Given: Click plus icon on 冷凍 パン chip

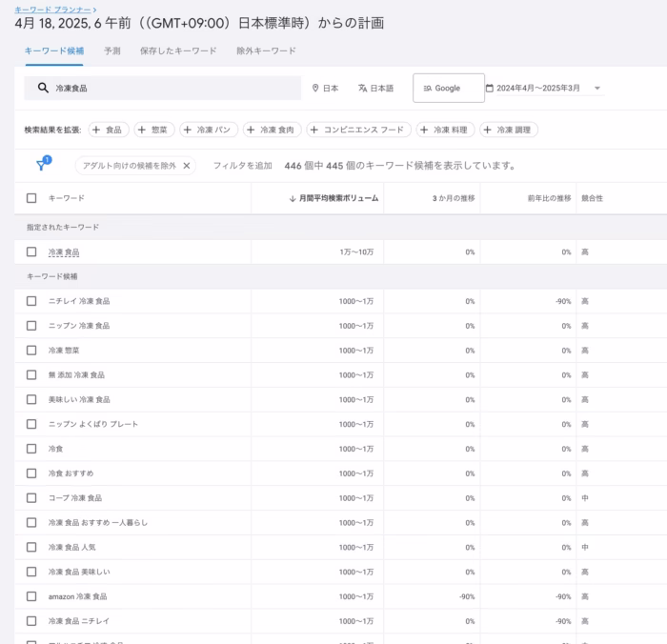Looking at the screenshot, I should [187, 130].
